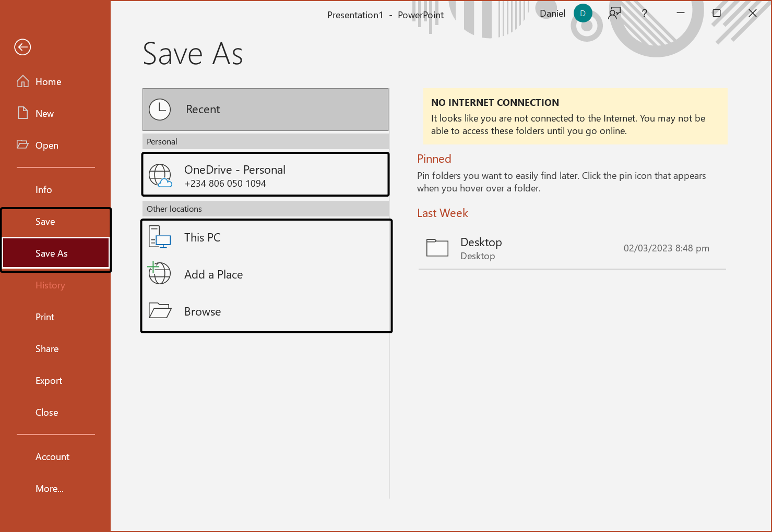The width and height of the screenshot is (772, 532).
Task: Click More... at bottom of sidebar
Action: point(50,489)
